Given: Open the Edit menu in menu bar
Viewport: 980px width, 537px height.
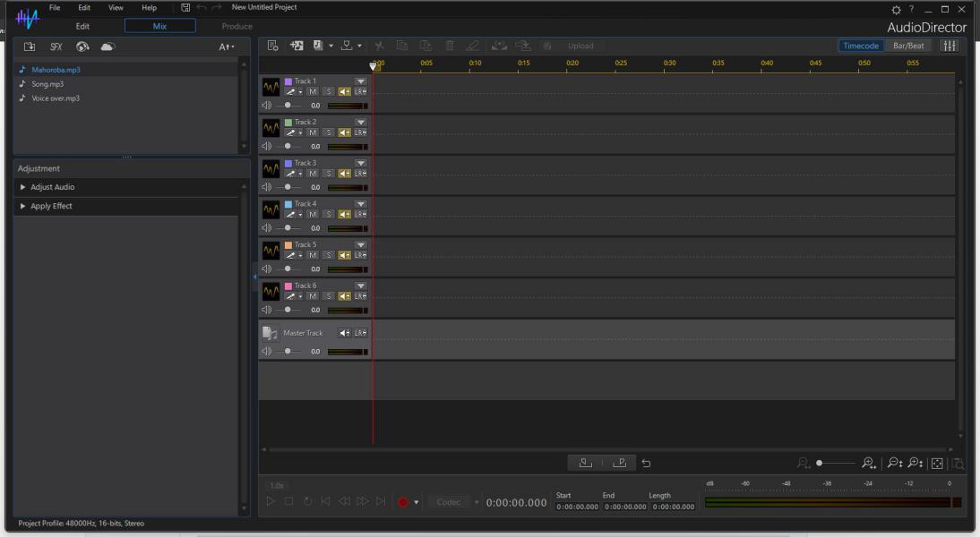Looking at the screenshot, I should (x=84, y=7).
